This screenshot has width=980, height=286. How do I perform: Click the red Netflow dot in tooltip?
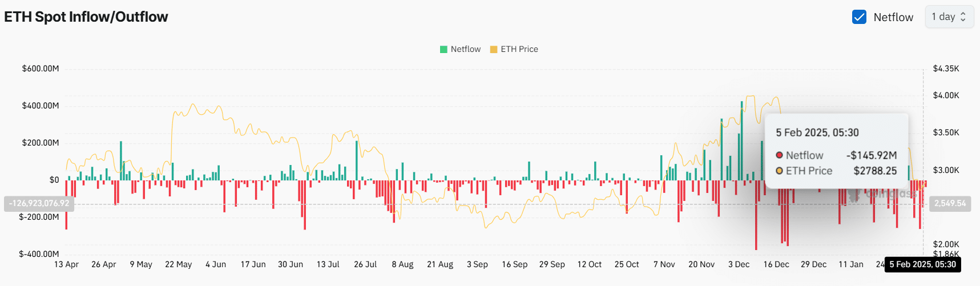click(x=779, y=155)
